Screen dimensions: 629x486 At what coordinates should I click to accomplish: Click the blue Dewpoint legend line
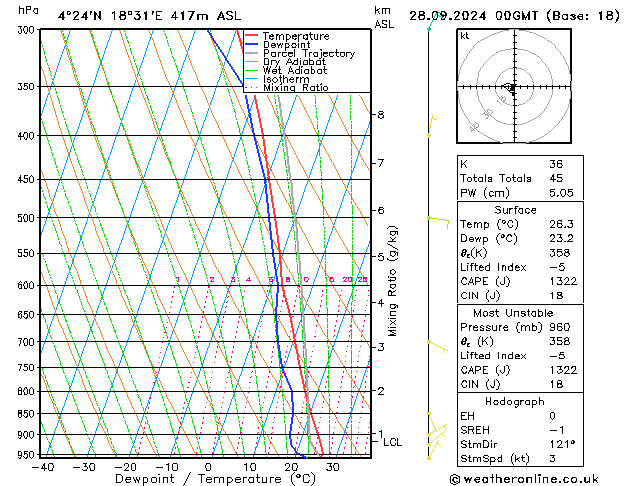tap(252, 45)
